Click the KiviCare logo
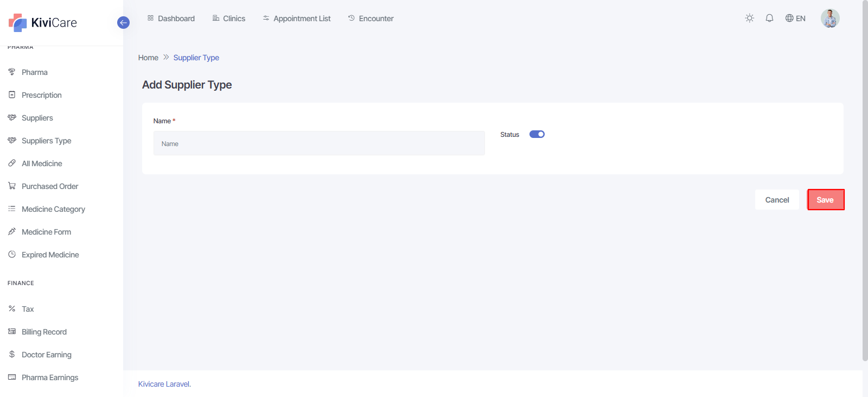 point(43,23)
